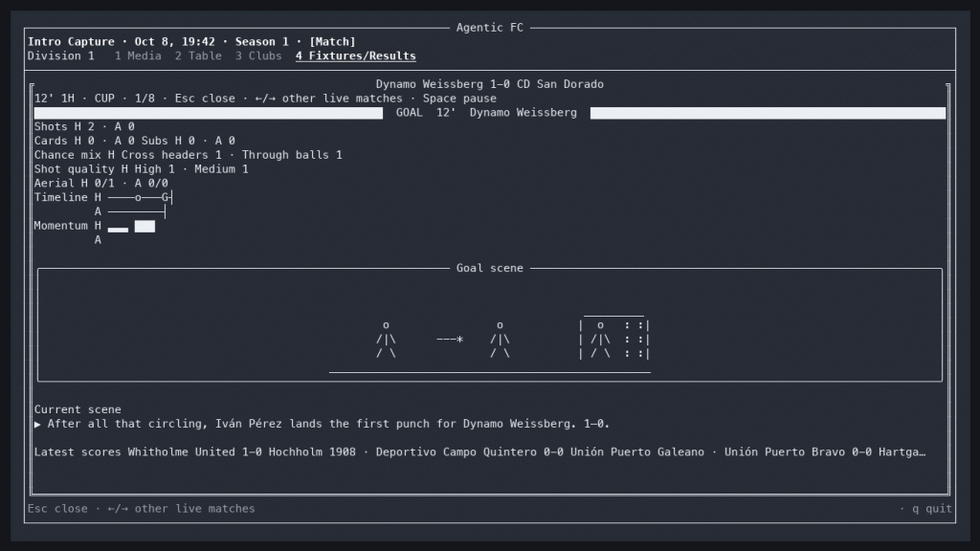Click the Cards and Subs stats line
Viewport: 980px width, 551px height.
[134, 141]
